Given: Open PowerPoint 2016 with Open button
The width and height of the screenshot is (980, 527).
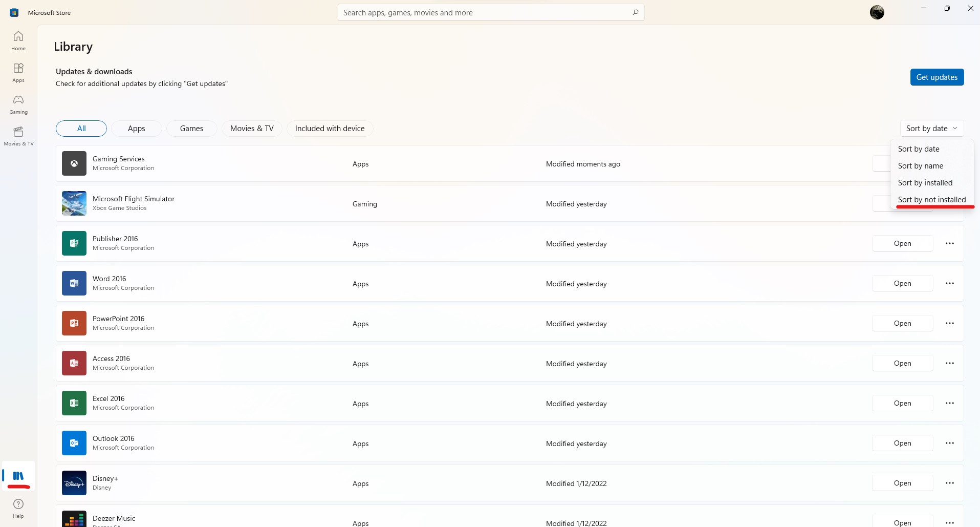Looking at the screenshot, I should (903, 323).
